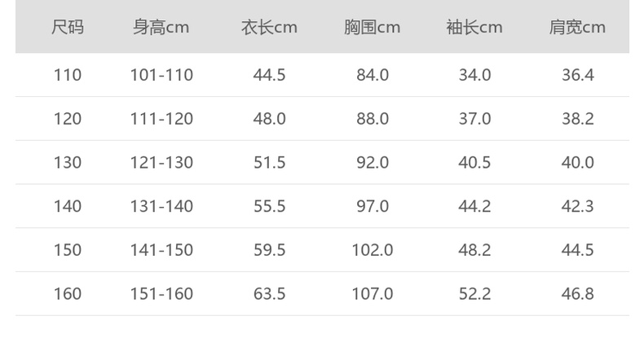
Task: Click chest value 102.0
Action: tap(372, 250)
